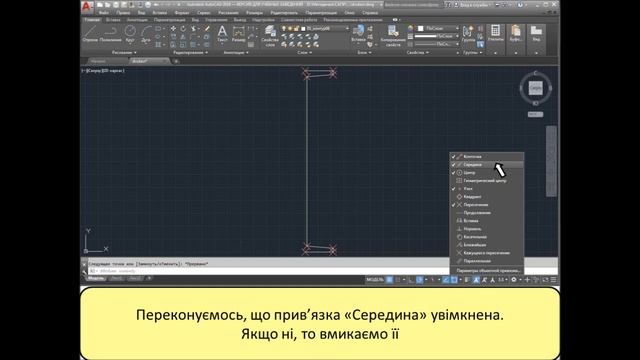Image resolution: width=640 pixels, height=360 pixels.
Task: Click the Группа tool icon
Action: pyautogui.click(x=468, y=33)
